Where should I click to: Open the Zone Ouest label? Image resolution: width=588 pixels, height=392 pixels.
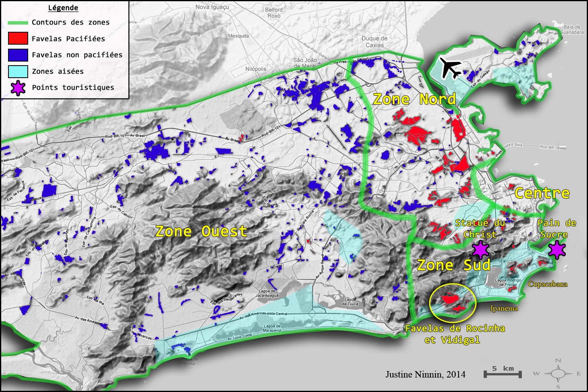(x=202, y=231)
